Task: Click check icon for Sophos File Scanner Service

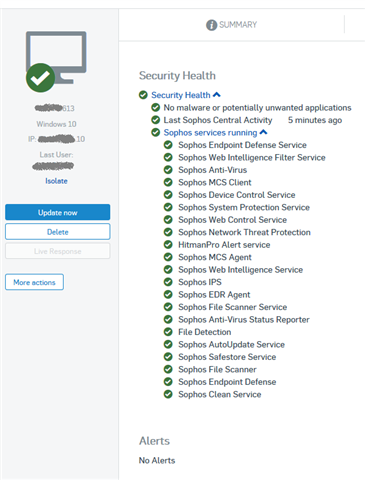Action: pos(168,307)
